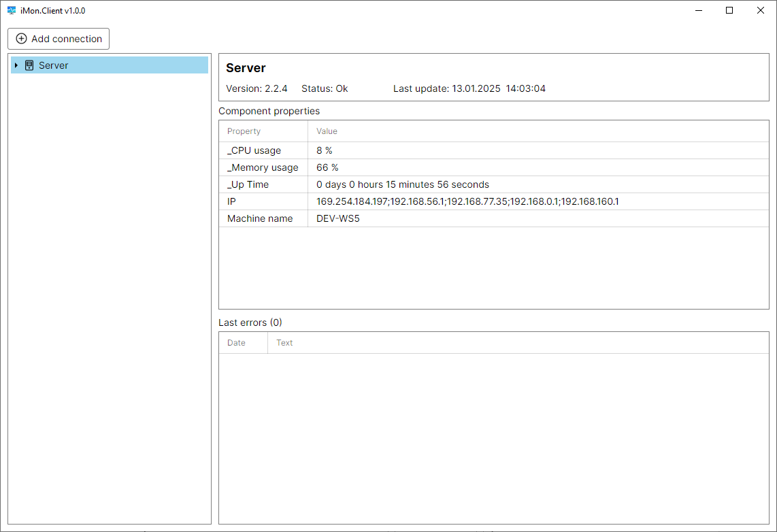
Task: Click the Text column header in errors
Action: (284, 343)
